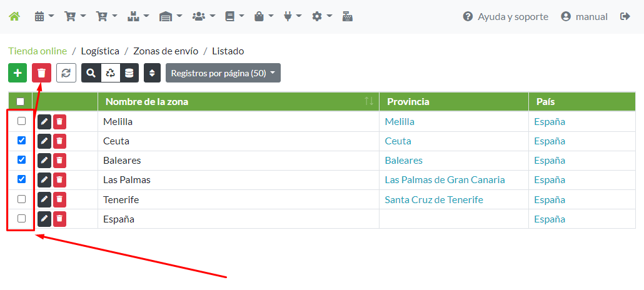The height and width of the screenshot is (290, 644).
Task: Expand the Registros por página dropdown
Action: click(223, 73)
